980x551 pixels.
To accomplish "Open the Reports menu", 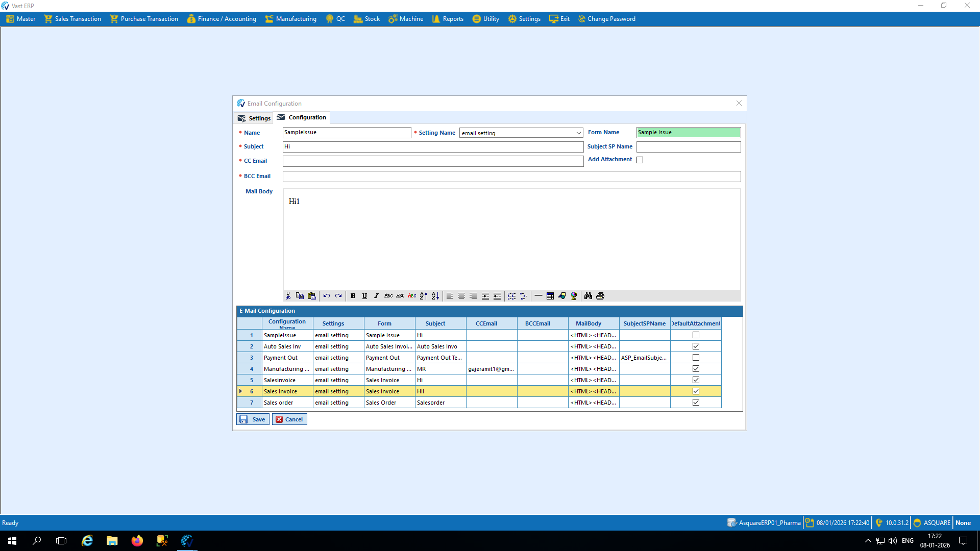I will 448,19.
